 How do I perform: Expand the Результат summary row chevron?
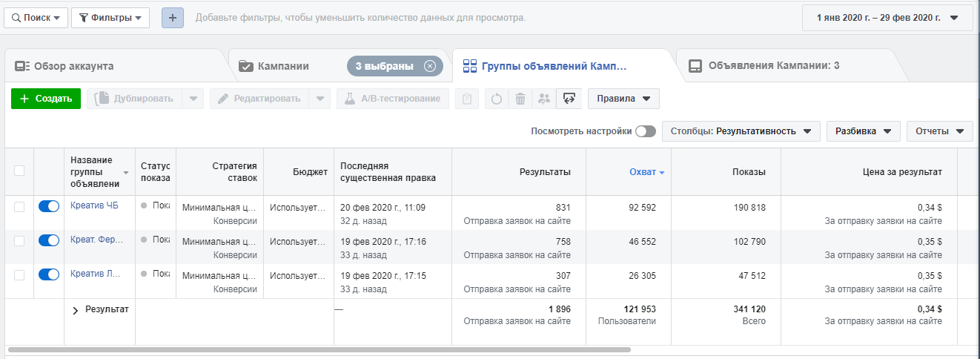(75, 311)
